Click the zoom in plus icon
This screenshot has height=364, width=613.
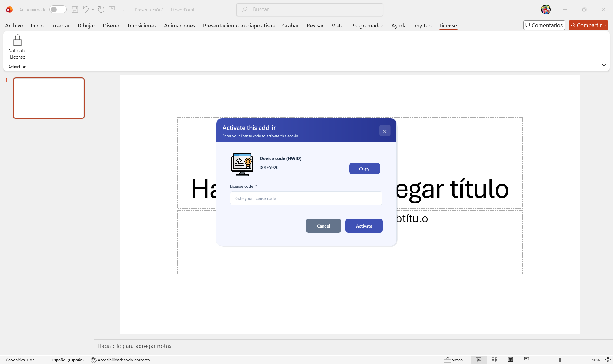pyautogui.click(x=585, y=360)
